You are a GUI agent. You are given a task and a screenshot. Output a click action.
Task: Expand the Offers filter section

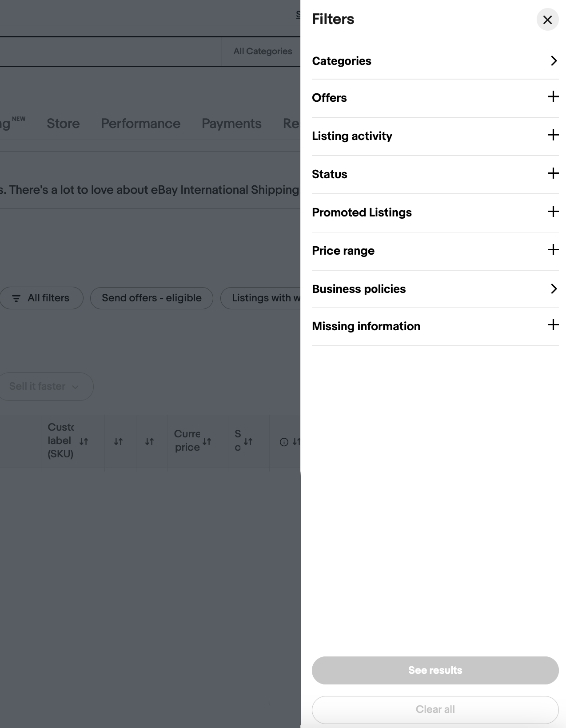click(x=553, y=97)
